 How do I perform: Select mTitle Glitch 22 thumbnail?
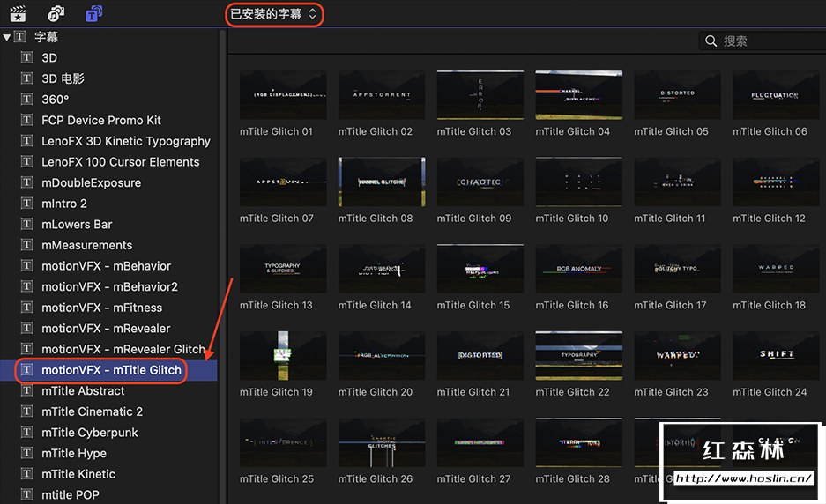579,356
